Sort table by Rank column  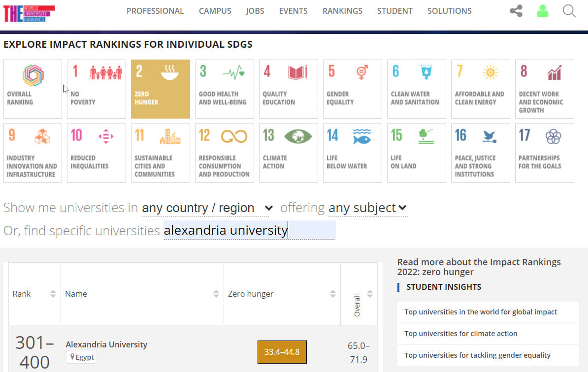pyautogui.click(x=53, y=294)
